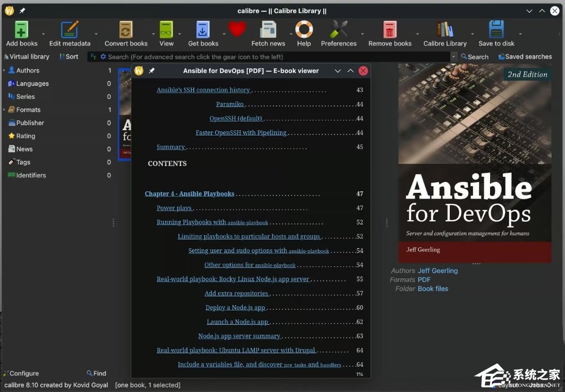Click the Book files folder link
Viewport: 565px width, 392px height.
[x=433, y=289]
